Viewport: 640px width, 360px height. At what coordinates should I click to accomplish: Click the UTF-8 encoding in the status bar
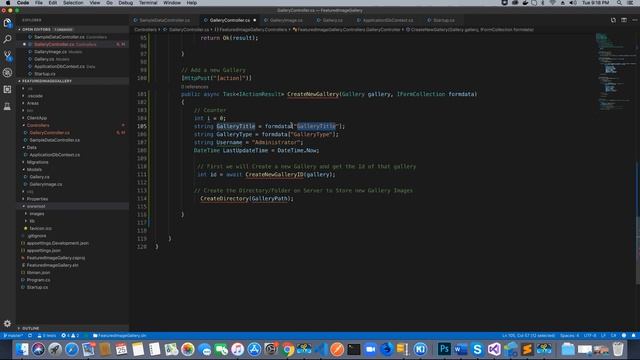(590, 336)
